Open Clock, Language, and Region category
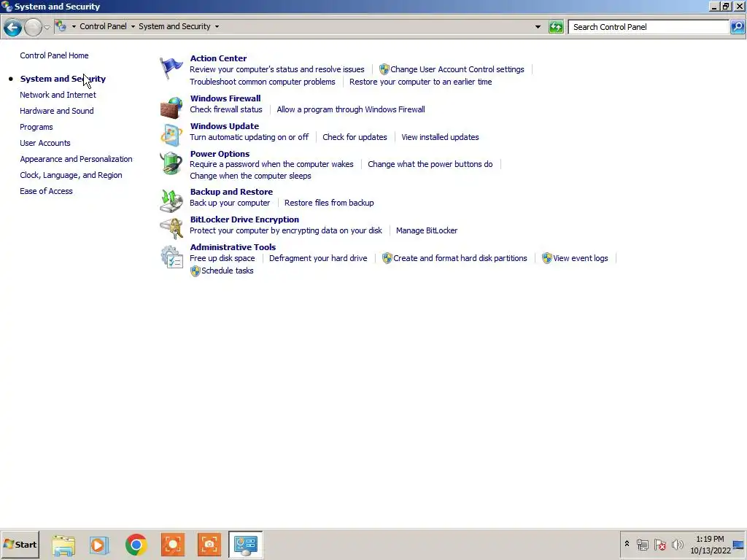This screenshot has height=560, width=747. pos(71,175)
